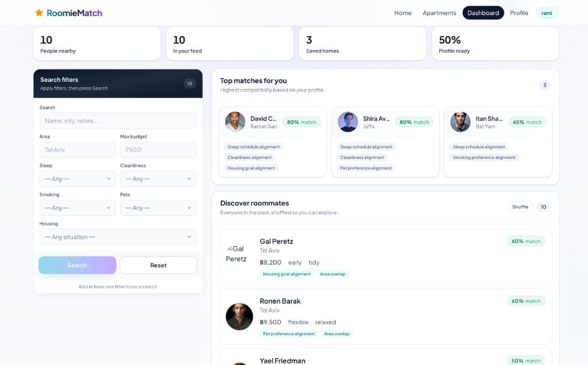Open Shira Av.'s profile avatar

pyautogui.click(x=347, y=122)
